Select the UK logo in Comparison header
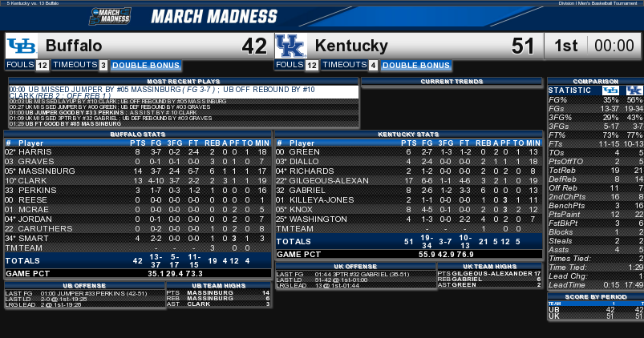Viewport: 644px width, 338px height. coord(634,91)
